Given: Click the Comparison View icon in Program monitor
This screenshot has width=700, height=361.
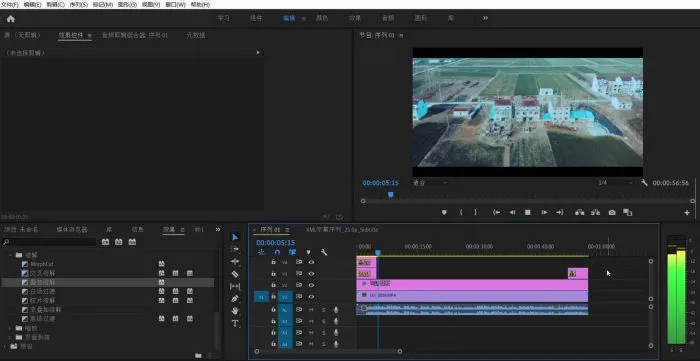Looking at the screenshot, I should coord(628,212).
